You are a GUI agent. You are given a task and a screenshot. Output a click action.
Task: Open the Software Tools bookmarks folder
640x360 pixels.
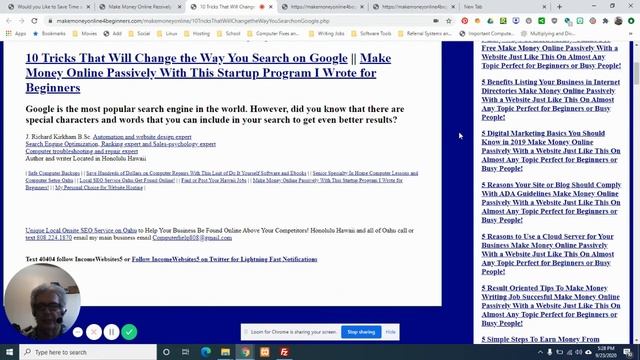[x=371, y=34]
